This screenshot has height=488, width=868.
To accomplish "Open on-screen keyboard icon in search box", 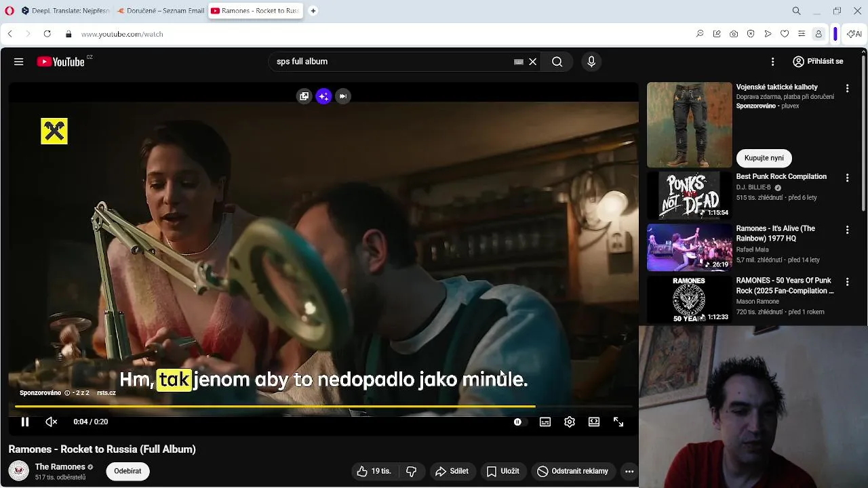I will click(x=519, y=62).
